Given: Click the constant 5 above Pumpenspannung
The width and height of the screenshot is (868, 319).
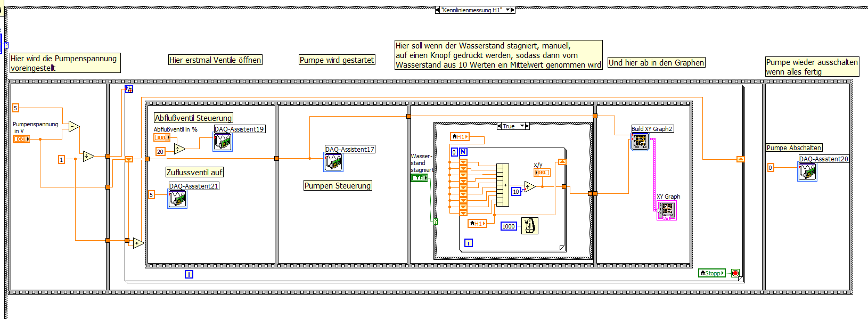Looking at the screenshot, I should click(15, 108).
